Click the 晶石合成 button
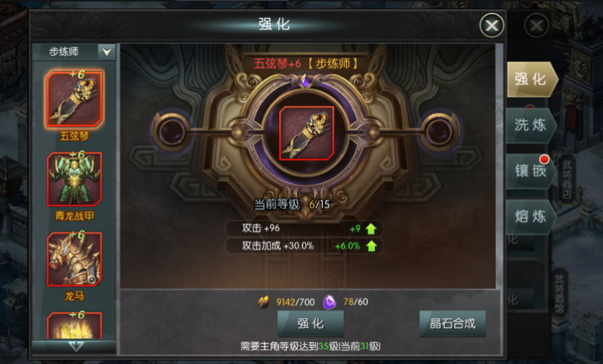 [453, 323]
